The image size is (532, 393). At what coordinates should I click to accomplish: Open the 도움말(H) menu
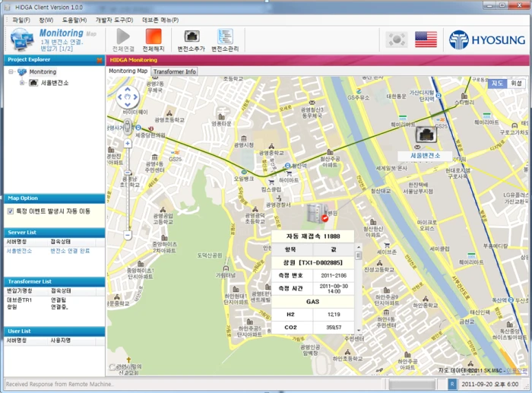tap(74, 20)
